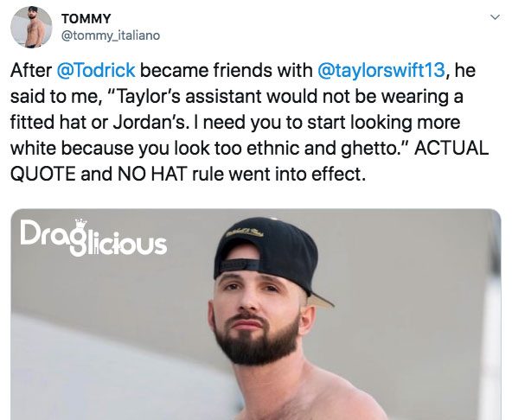Click the gold emblem on the cap
Image resolution: width=512 pixels, height=420 pixels.
(x=246, y=232)
